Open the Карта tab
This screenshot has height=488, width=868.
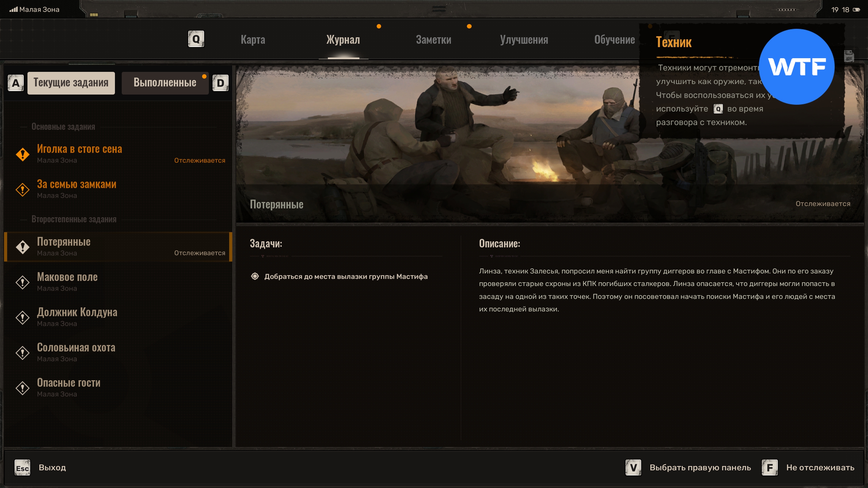253,40
